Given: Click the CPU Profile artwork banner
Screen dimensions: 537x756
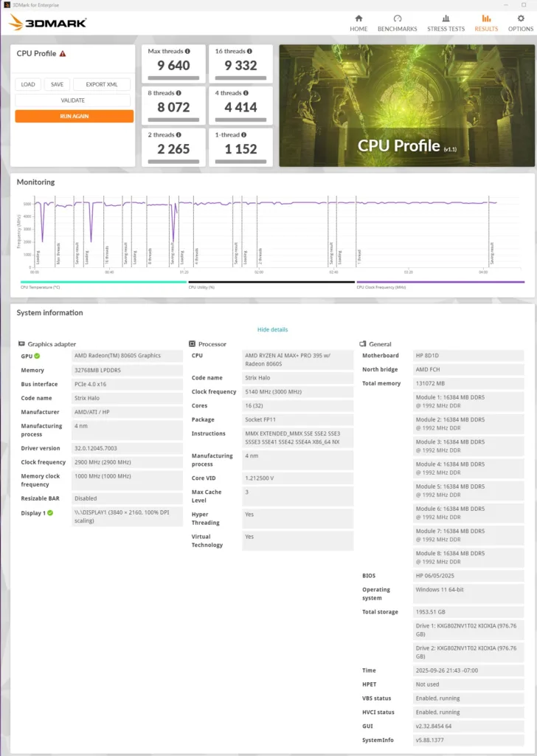Looking at the screenshot, I should pyautogui.click(x=406, y=106).
